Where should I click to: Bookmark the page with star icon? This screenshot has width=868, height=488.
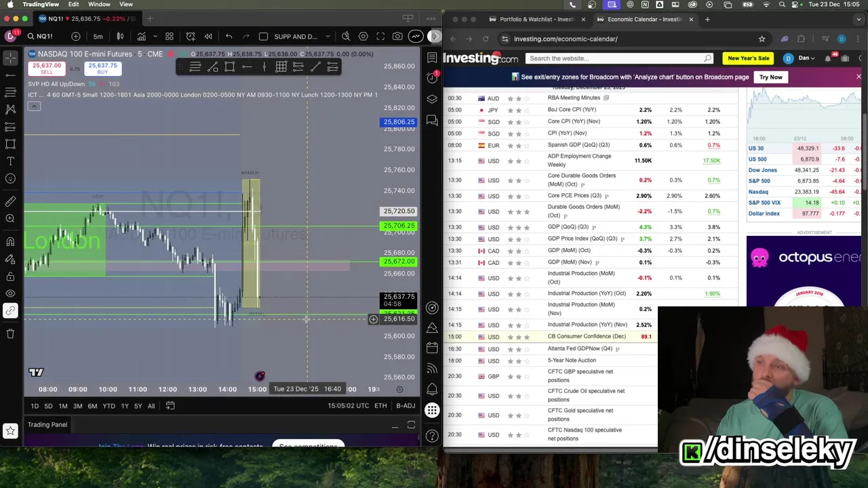click(x=762, y=39)
